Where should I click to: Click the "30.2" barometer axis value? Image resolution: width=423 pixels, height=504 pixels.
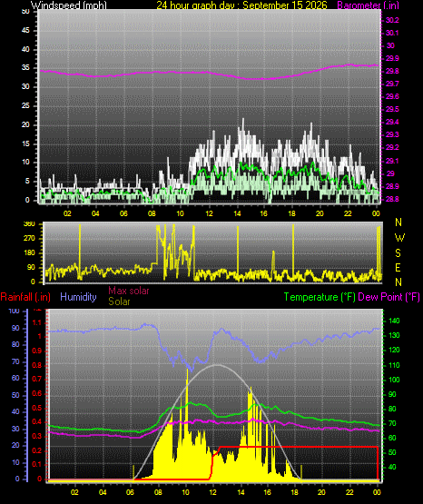tap(392, 20)
